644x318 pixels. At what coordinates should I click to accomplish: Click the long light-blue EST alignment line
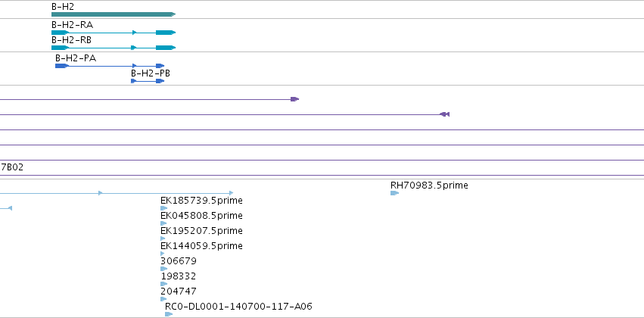point(117,193)
